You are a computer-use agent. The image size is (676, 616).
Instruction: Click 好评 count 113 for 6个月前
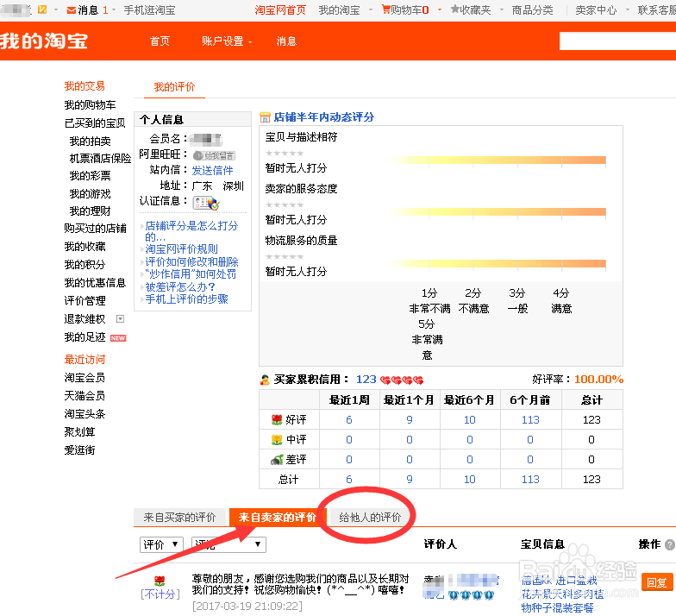click(530, 419)
